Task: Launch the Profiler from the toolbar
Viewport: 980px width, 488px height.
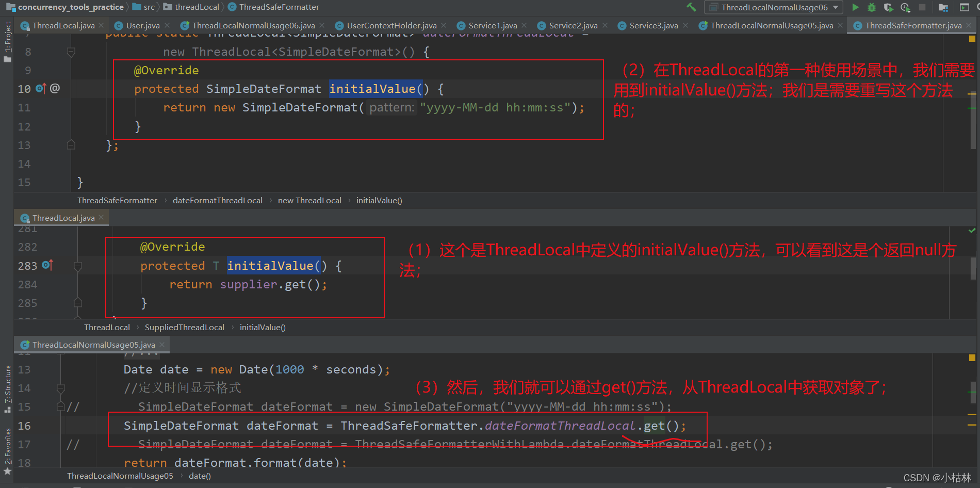Action: [x=905, y=8]
